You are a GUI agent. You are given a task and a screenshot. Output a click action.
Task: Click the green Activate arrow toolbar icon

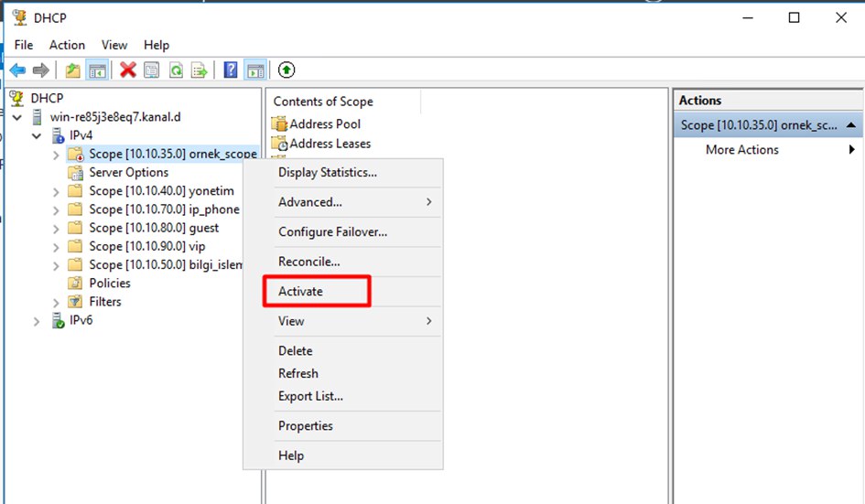click(x=287, y=70)
